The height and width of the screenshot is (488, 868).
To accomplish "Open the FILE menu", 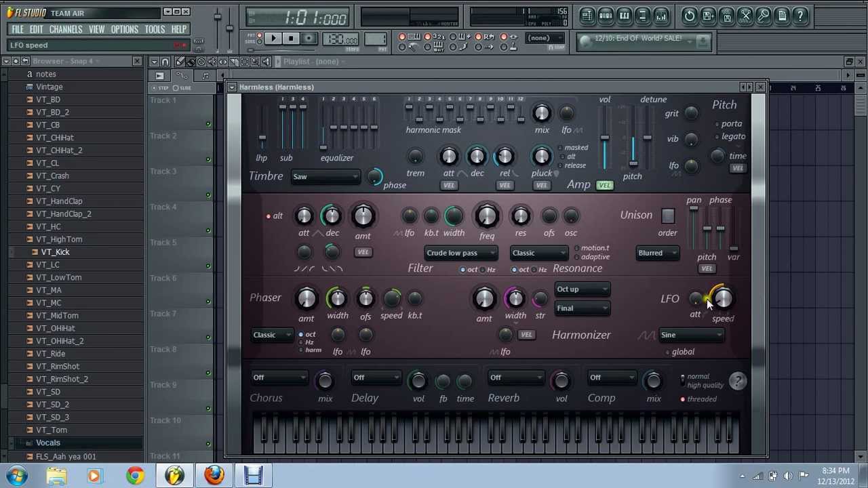I will tap(18, 30).
